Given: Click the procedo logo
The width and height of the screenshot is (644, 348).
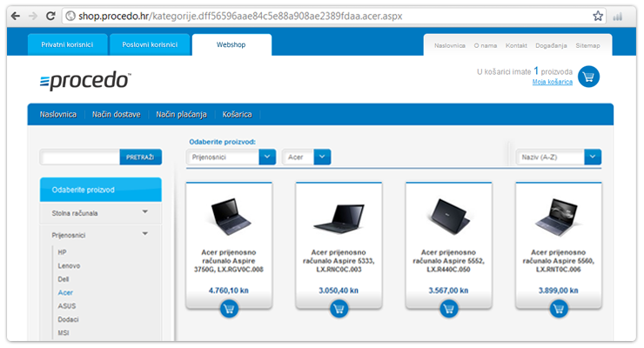Looking at the screenshot, I should pos(85,80).
